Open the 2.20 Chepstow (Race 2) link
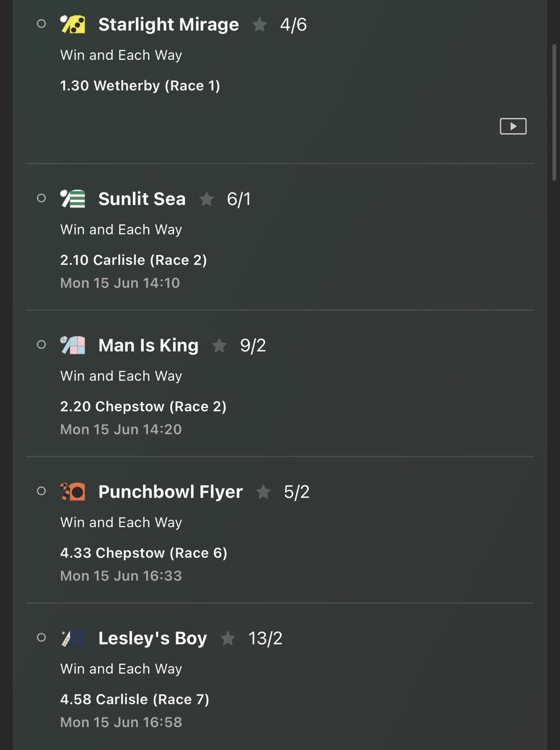560x750 pixels. [143, 407]
